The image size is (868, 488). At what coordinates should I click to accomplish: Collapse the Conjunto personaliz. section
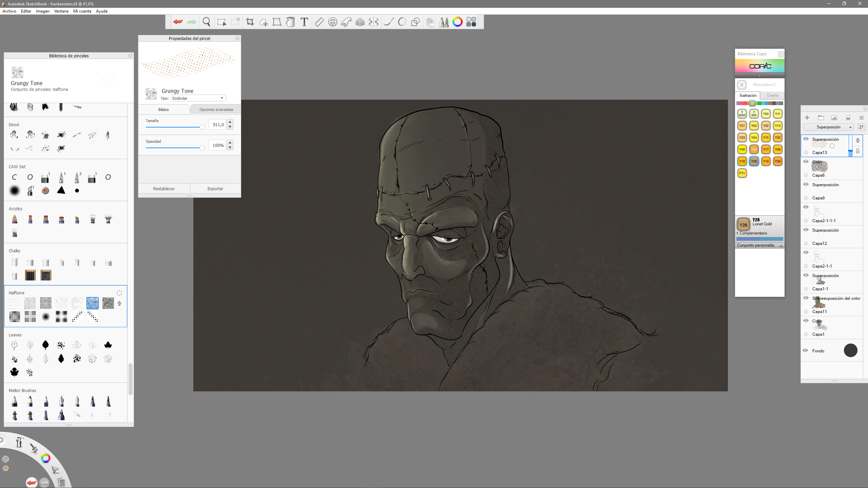pos(780,246)
